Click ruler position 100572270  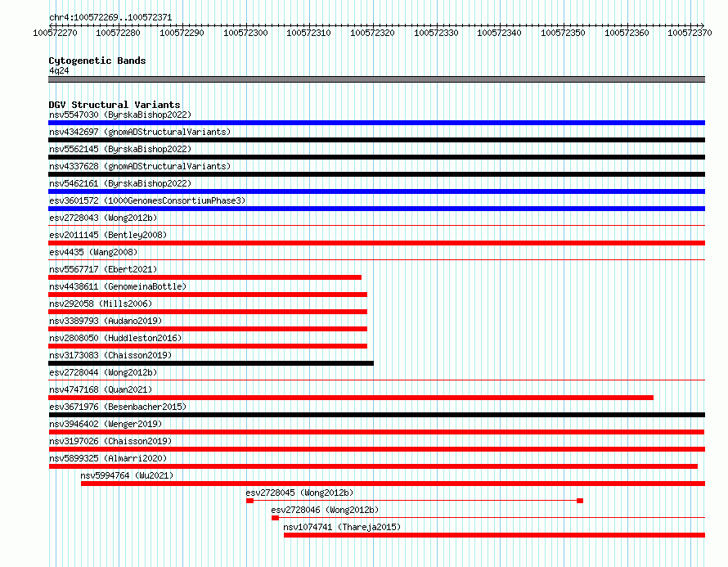point(56,33)
